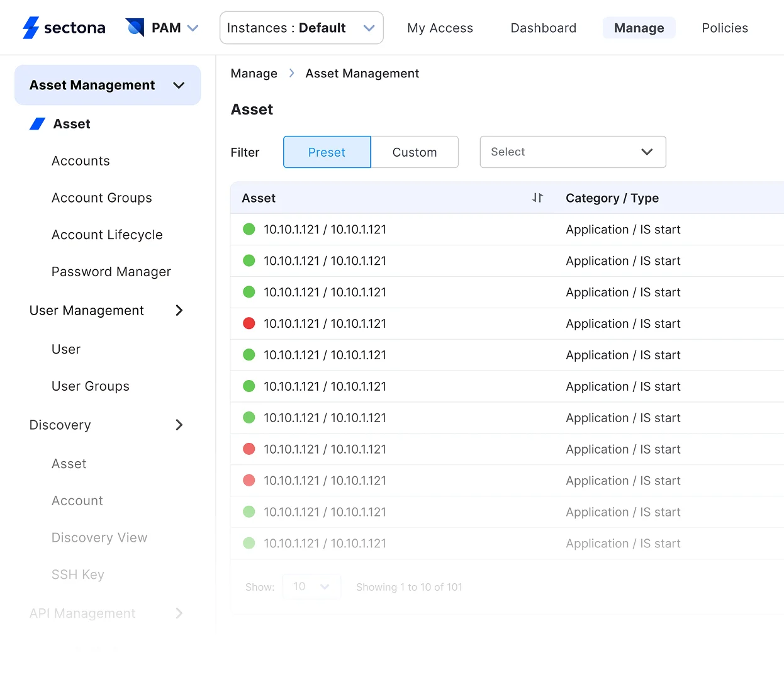Image resolution: width=784 pixels, height=687 pixels.
Task: Click Manage in the breadcrumb
Action: coord(254,74)
